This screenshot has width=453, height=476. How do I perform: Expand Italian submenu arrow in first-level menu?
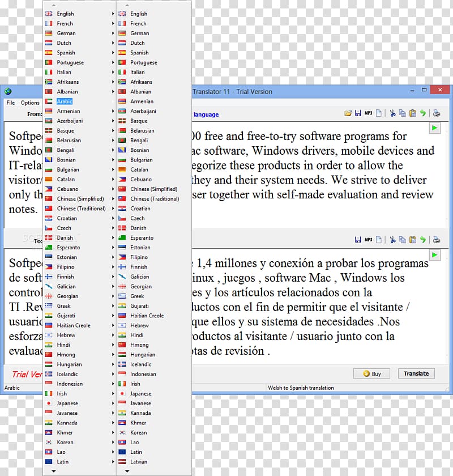113,72
